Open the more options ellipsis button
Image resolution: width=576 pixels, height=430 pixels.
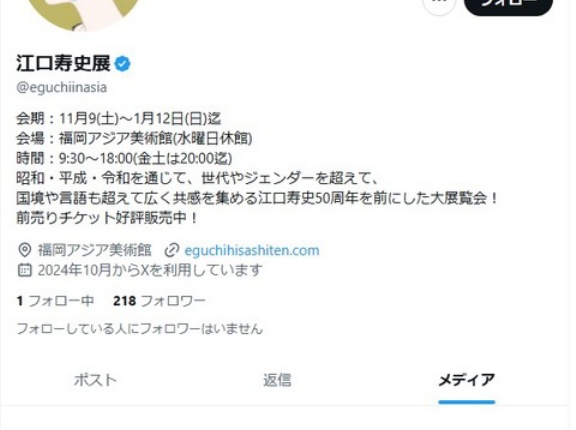pyautogui.click(x=439, y=4)
